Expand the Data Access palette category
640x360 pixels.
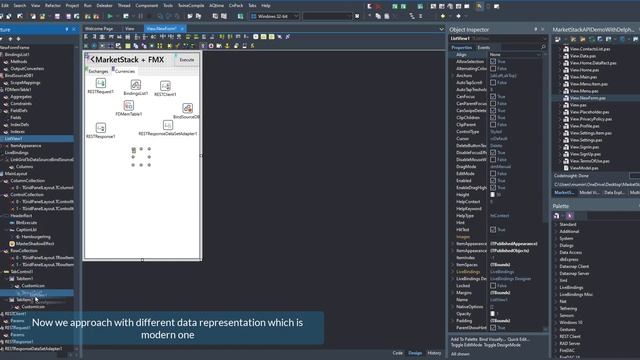(556, 253)
